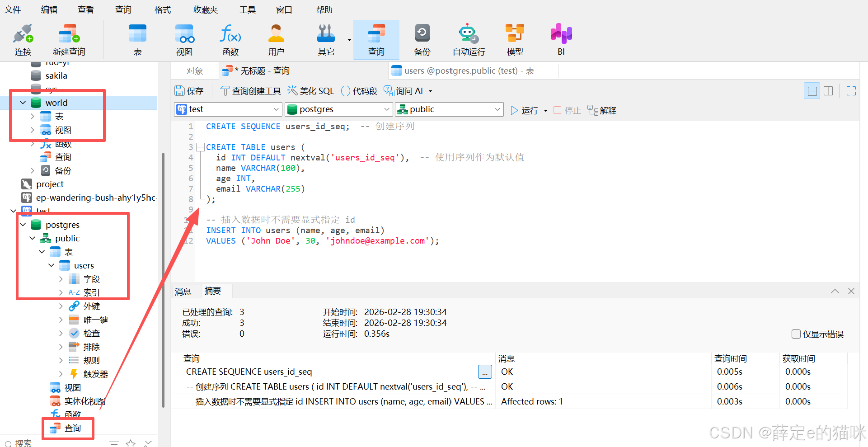Click the navigation tree vertical scrollbar
This screenshot has height=447, width=868.
click(x=163, y=280)
